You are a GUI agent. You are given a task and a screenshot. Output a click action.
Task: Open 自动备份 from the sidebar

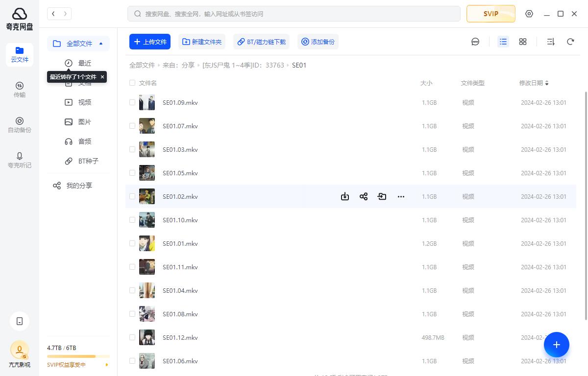pyautogui.click(x=20, y=125)
